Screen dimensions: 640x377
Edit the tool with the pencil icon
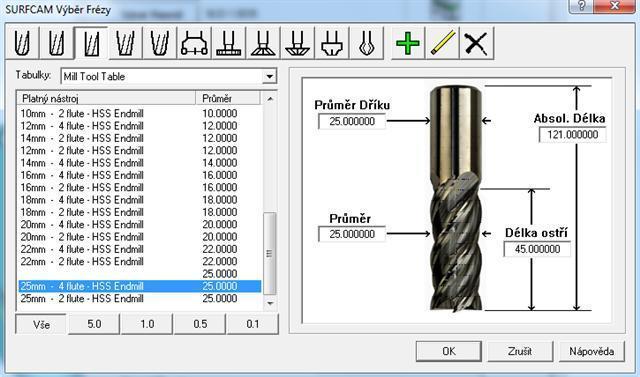pos(442,43)
